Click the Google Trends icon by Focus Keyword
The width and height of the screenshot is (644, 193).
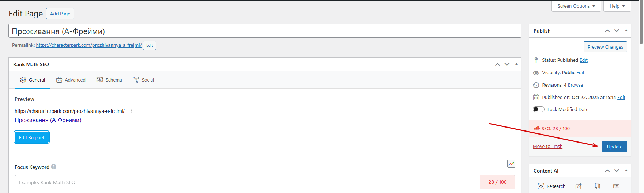[x=511, y=164]
